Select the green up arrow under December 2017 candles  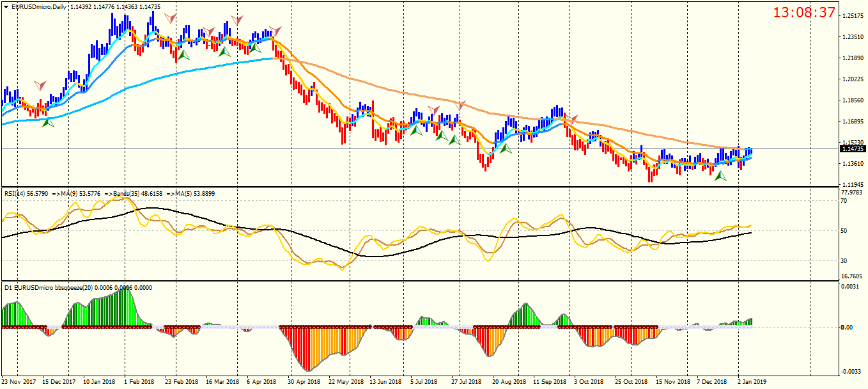click(x=48, y=122)
